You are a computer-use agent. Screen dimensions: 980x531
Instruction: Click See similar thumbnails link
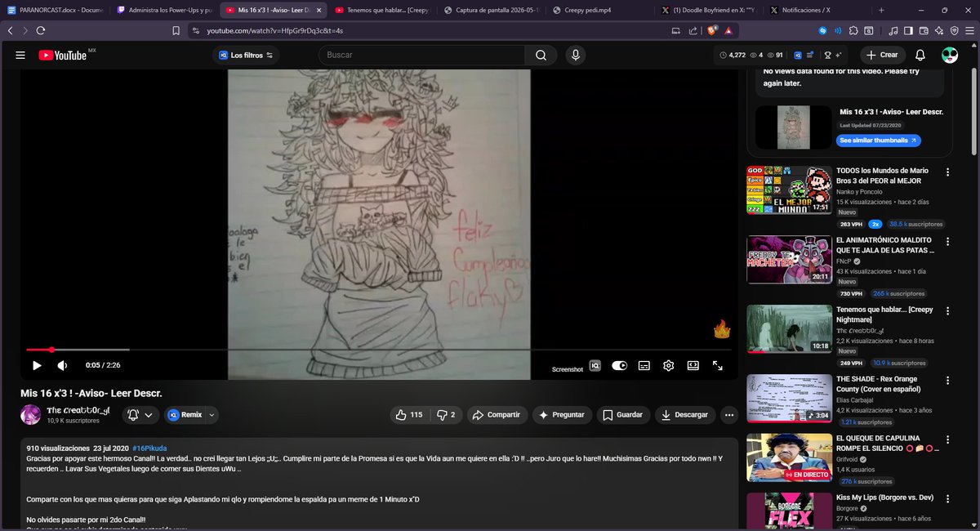tap(879, 141)
